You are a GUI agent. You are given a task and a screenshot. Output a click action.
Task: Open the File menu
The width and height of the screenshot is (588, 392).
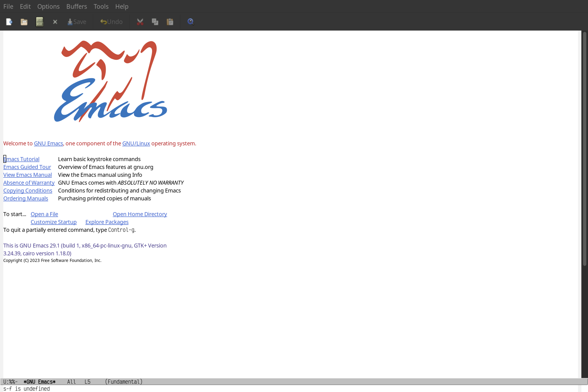[x=8, y=6]
